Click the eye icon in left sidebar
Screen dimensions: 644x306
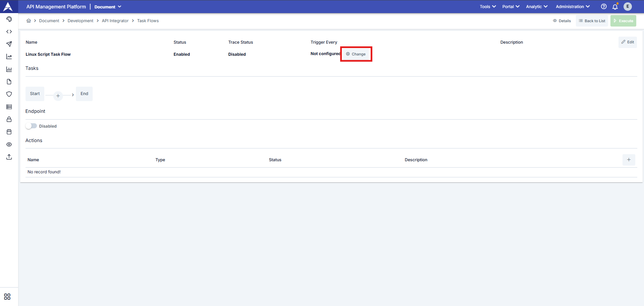(x=9, y=144)
